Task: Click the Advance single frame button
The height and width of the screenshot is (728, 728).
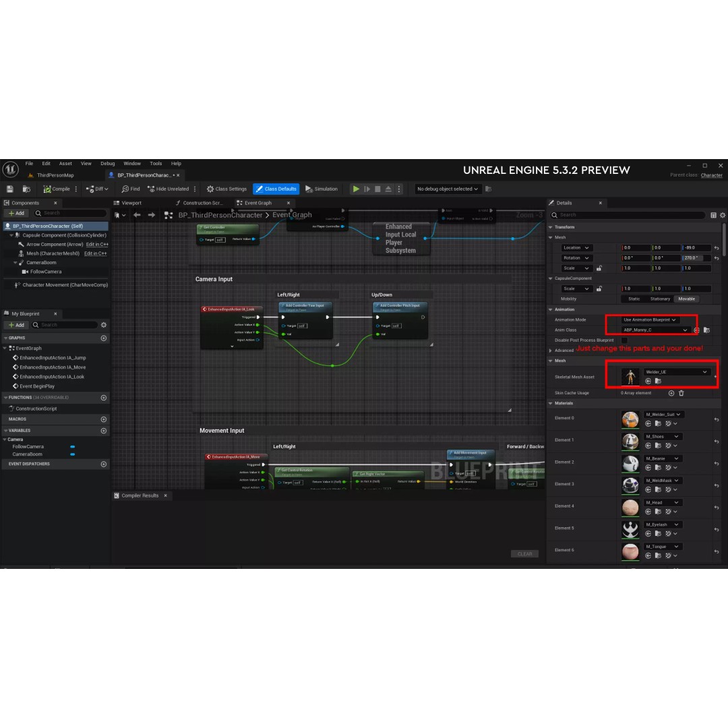Action: pyautogui.click(x=367, y=189)
